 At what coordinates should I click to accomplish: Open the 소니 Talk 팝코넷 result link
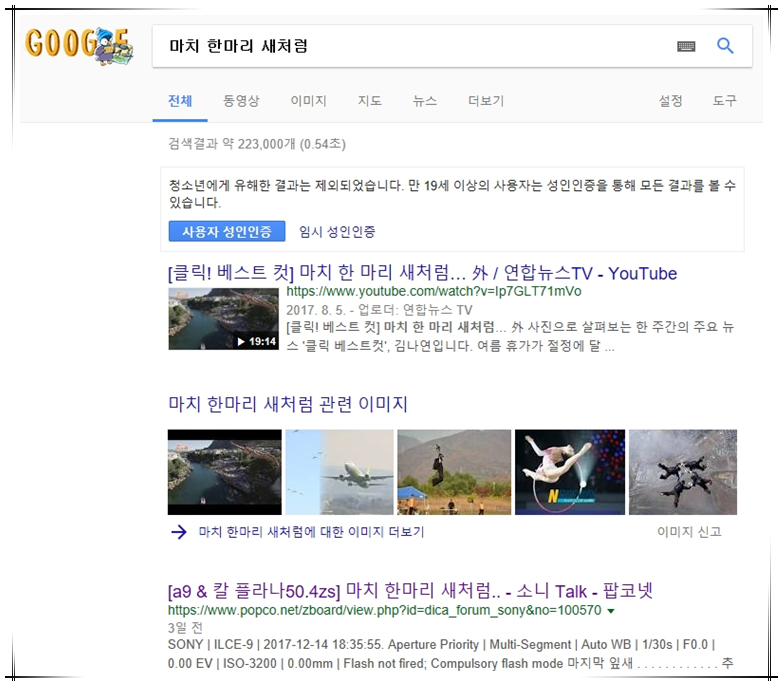(x=410, y=591)
